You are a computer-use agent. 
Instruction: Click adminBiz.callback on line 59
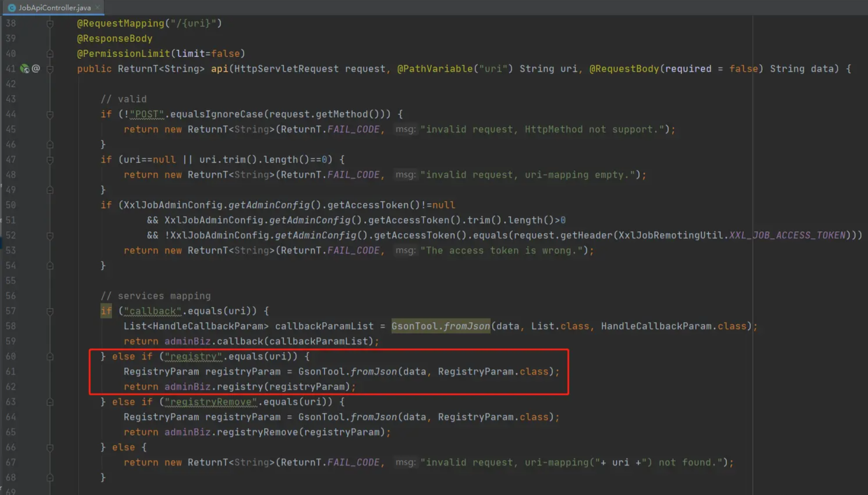[214, 341]
